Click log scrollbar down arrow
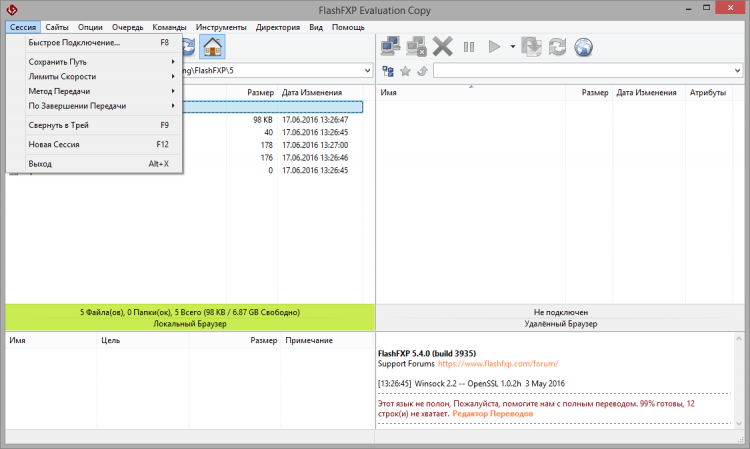This screenshot has width=750, height=449. click(x=739, y=423)
